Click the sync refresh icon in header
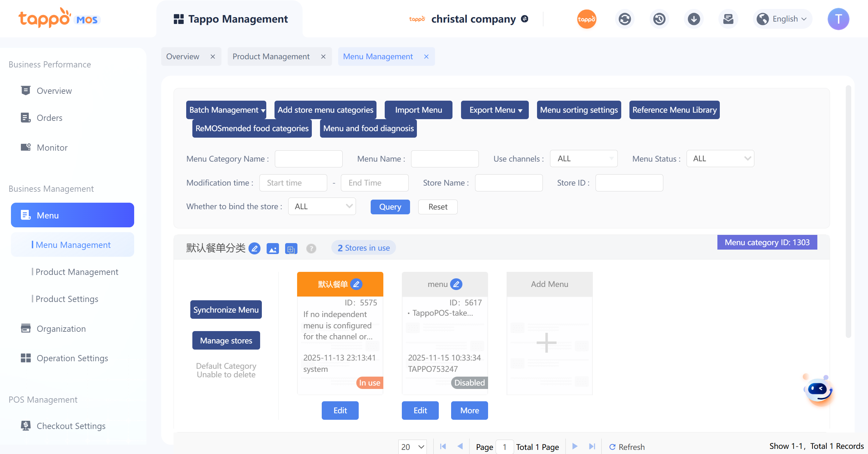The height and width of the screenshot is (454, 868). pos(625,19)
